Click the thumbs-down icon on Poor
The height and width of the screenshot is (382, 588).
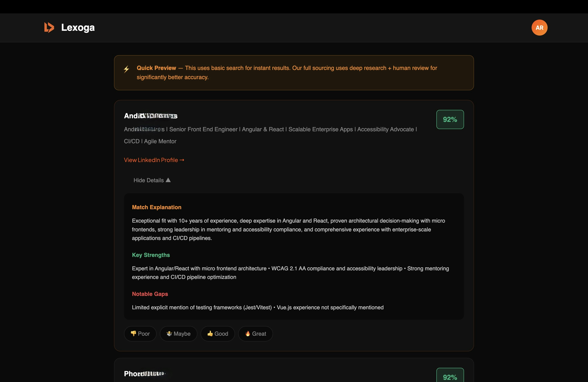(x=133, y=334)
